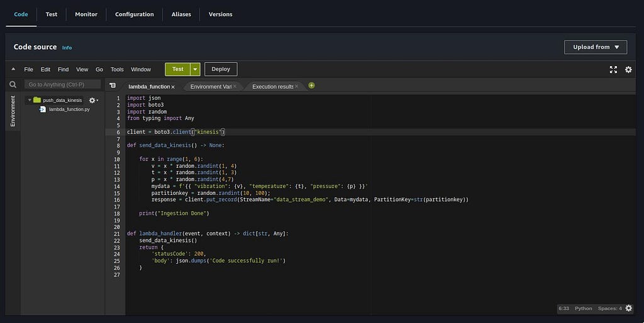Viewport: 644px width, 323px height.
Task: Open status bar settings gear
Action: point(629,308)
